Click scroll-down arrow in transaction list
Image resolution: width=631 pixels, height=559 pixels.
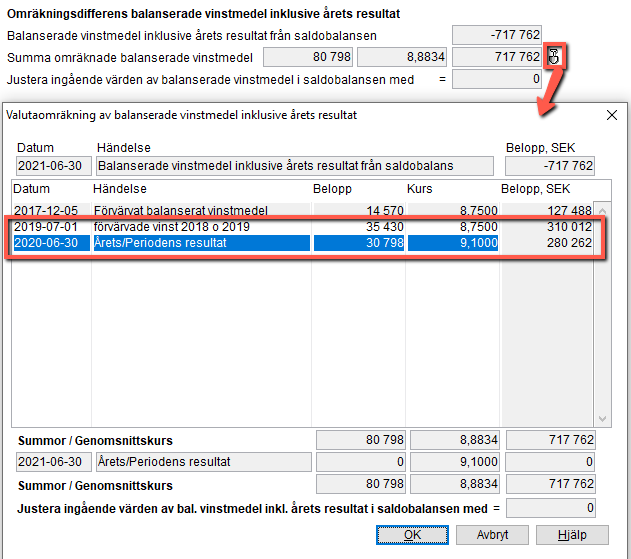pyautogui.click(x=602, y=419)
